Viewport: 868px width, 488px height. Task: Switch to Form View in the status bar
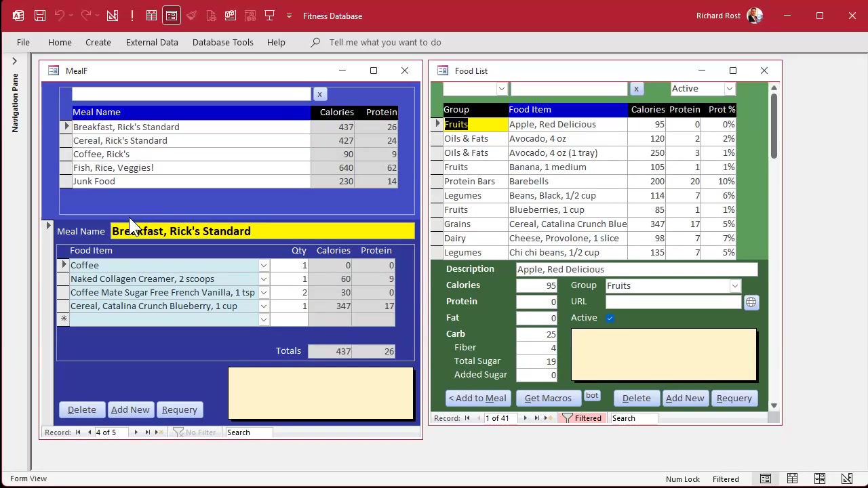point(766,479)
